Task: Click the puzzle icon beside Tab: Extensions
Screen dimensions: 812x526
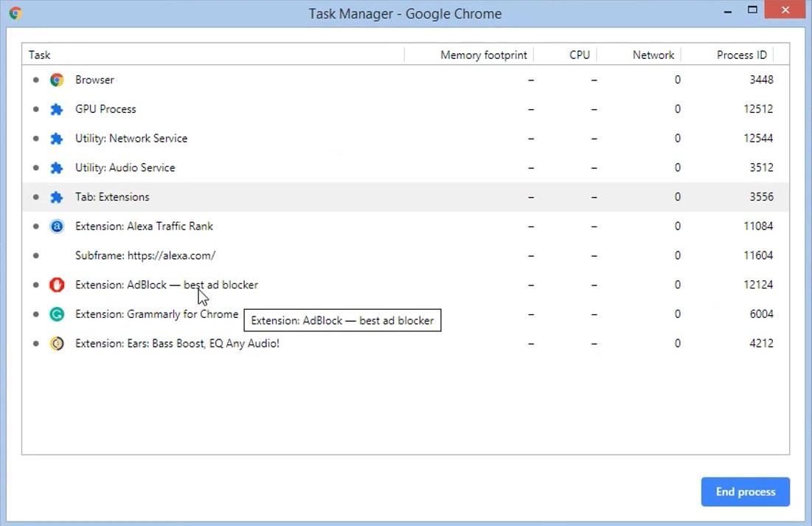Action: click(57, 197)
